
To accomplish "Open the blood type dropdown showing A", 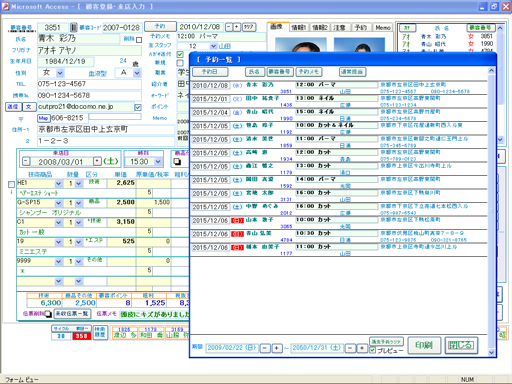I will click(x=137, y=73).
